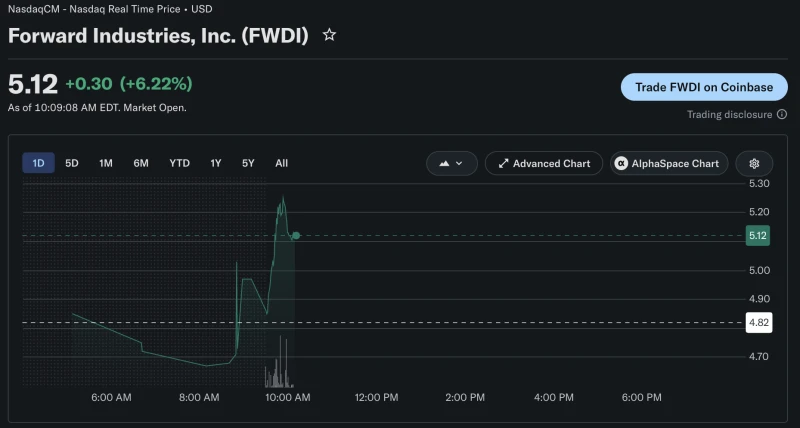The width and height of the screenshot is (800, 428).
Task: Click the previous close 4.82 axis label
Action: pos(759,322)
